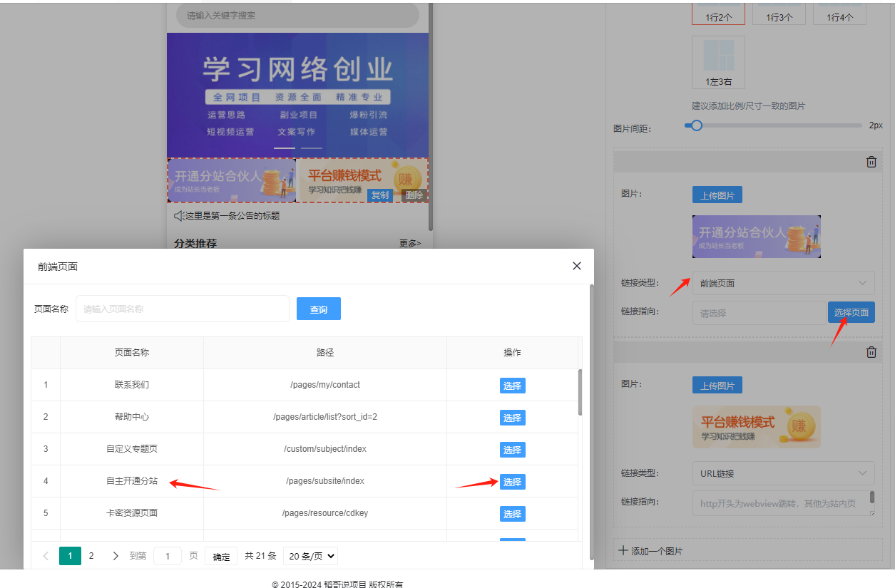Switch to pagination page 2
This screenshot has width=895, height=588.
[x=91, y=556]
